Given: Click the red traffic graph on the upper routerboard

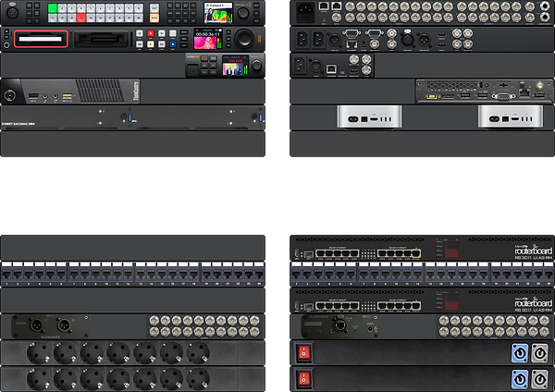Looking at the screenshot, I should click(451, 251).
